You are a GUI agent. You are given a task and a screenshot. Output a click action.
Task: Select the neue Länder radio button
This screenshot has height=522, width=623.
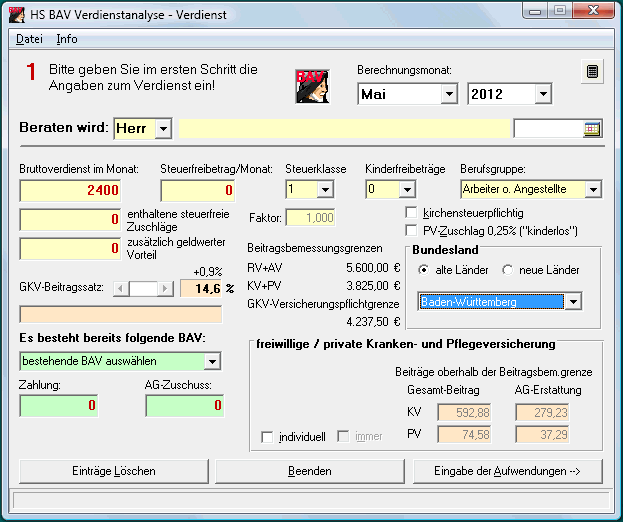coord(507,270)
